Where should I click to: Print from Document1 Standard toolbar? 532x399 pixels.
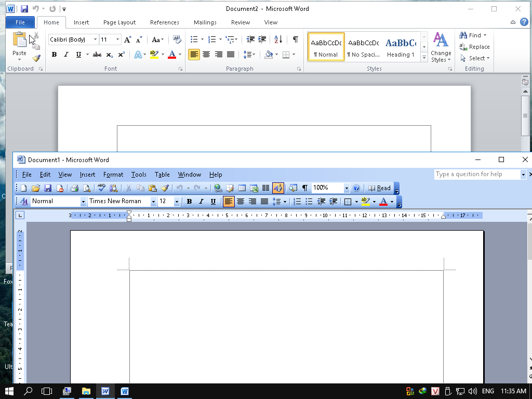75,188
